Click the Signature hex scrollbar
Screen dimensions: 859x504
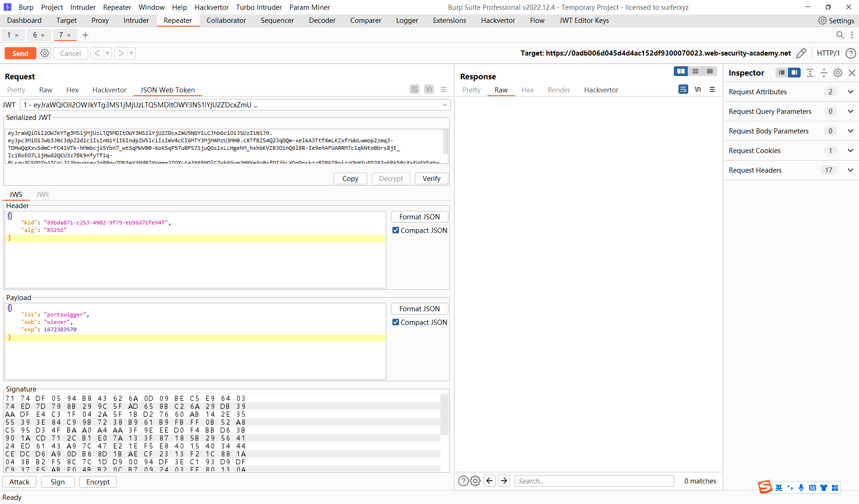click(x=444, y=415)
